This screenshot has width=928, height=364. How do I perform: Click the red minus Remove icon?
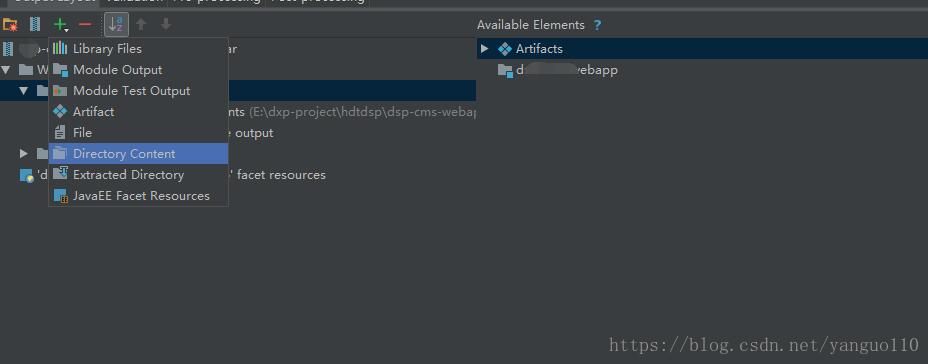pyautogui.click(x=85, y=25)
